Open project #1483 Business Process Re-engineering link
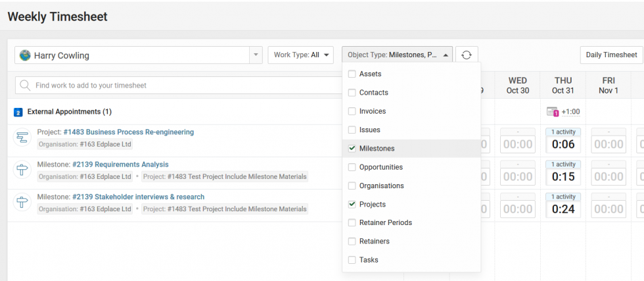This screenshot has width=644, height=281. [x=129, y=132]
